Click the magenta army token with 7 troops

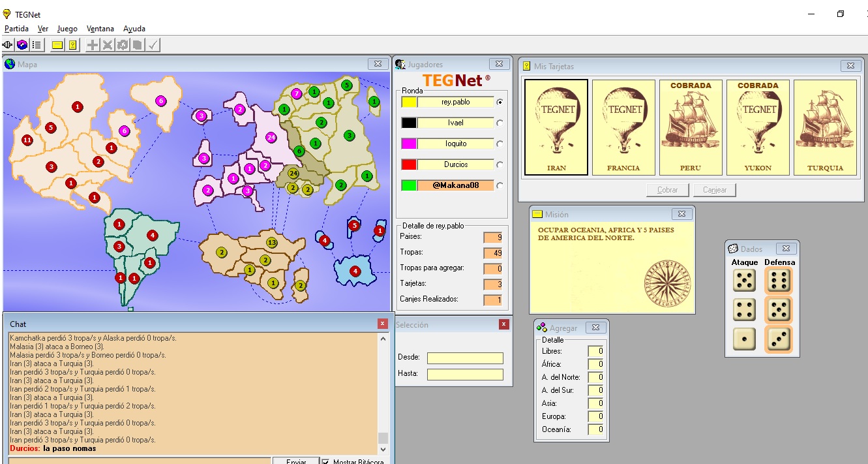pyautogui.click(x=297, y=93)
